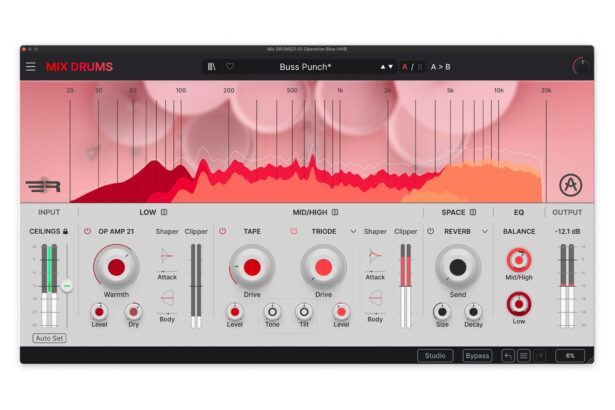Image resolution: width=615 pixels, height=410 pixels.
Task: Select preset slot A
Action: click(405, 67)
